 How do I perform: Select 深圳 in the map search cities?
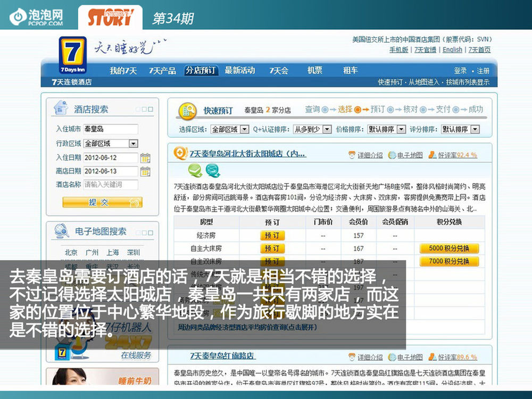tap(134, 252)
